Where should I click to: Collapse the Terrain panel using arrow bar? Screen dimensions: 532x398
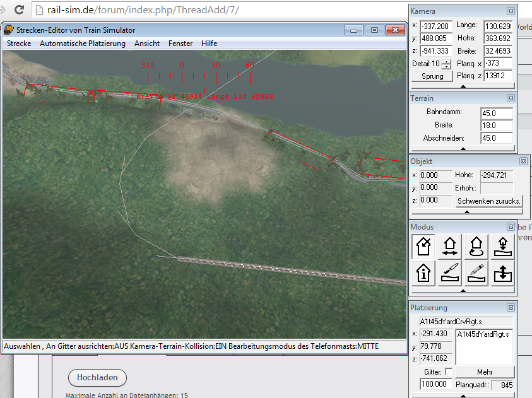click(x=463, y=149)
